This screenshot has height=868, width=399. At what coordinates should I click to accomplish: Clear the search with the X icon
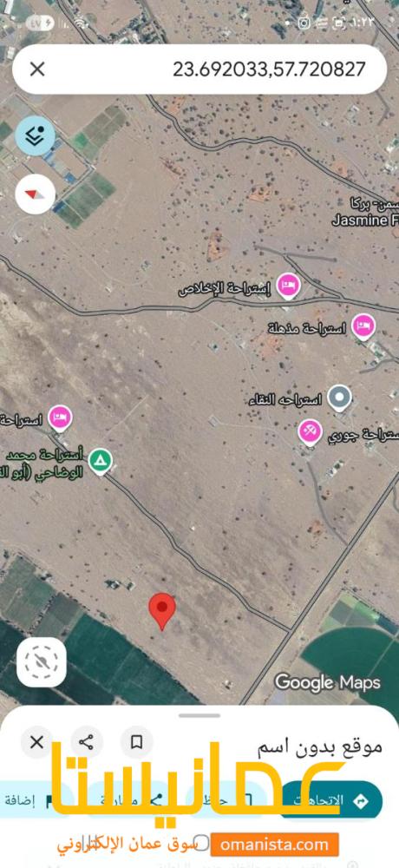click(x=37, y=69)
